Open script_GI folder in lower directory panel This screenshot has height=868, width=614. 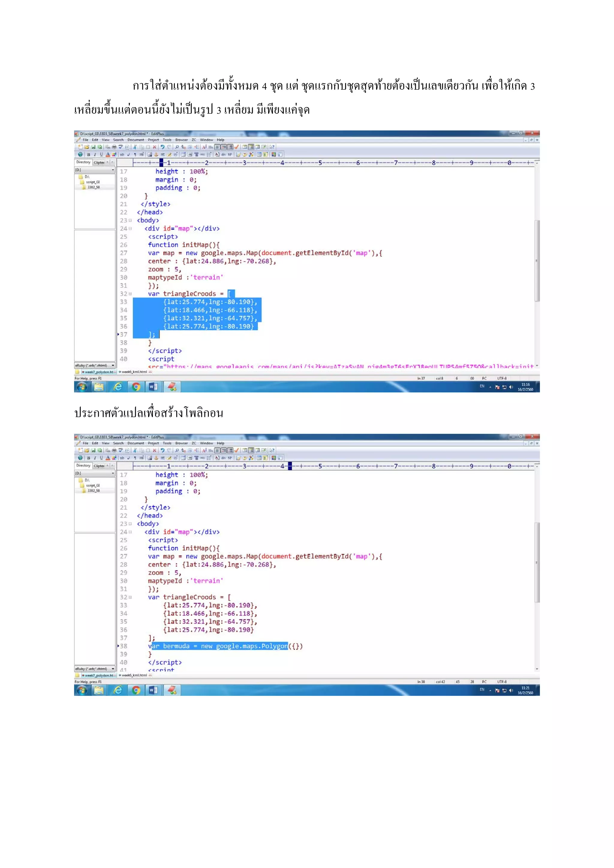coord(93,486)
